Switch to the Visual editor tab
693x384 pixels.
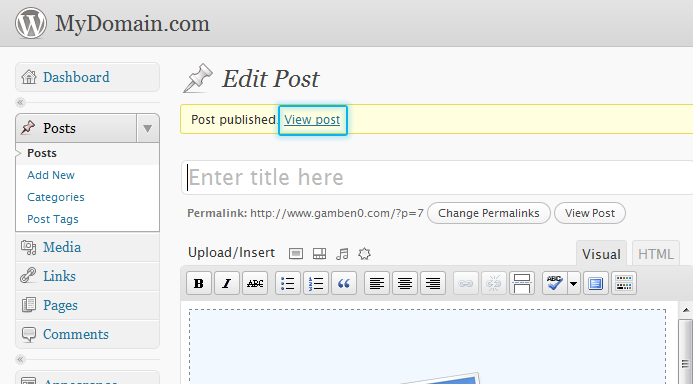click(x=601, y=254)
